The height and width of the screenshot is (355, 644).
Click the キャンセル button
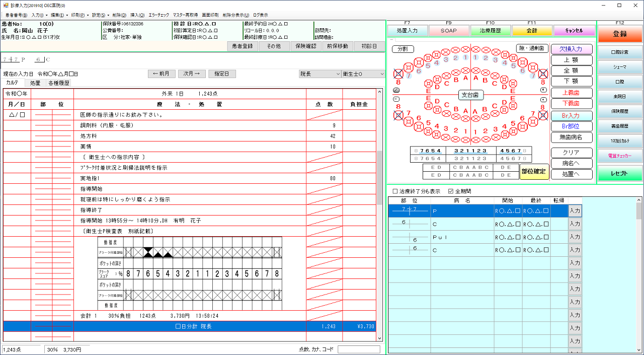click(x=574, y=30)
